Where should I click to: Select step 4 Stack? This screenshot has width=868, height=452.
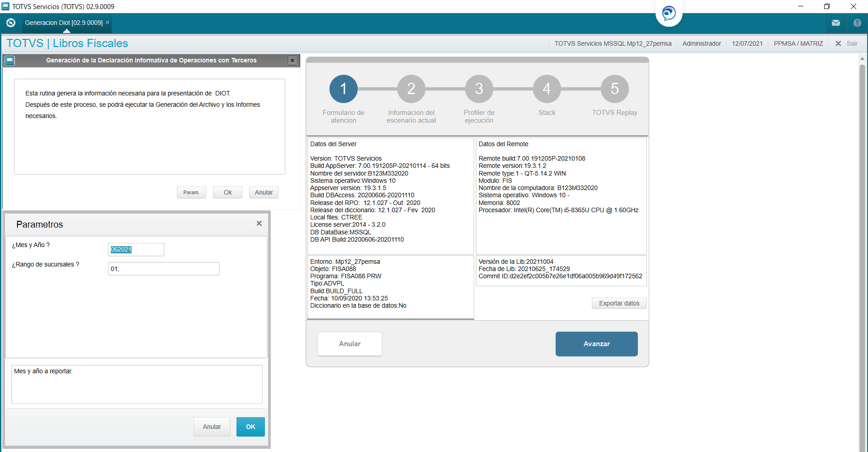click(547, 89)
